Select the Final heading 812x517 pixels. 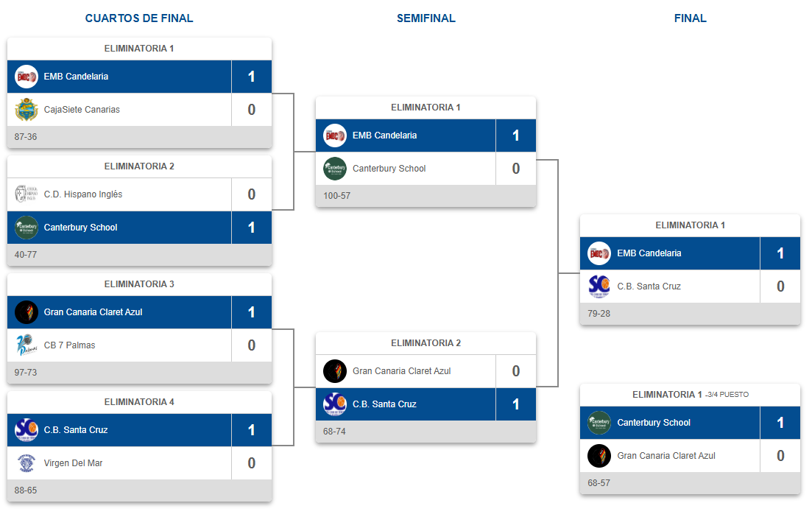click(x=690, y=18)
